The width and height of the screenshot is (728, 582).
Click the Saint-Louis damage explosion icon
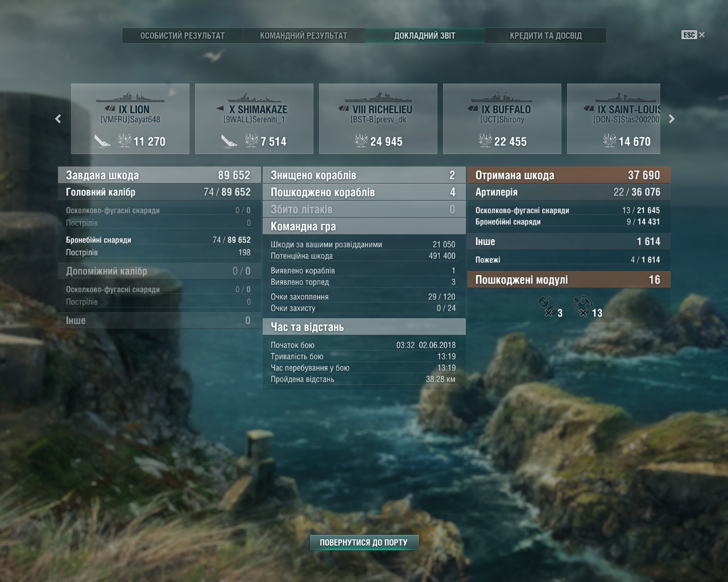click(x=610, y=140)
